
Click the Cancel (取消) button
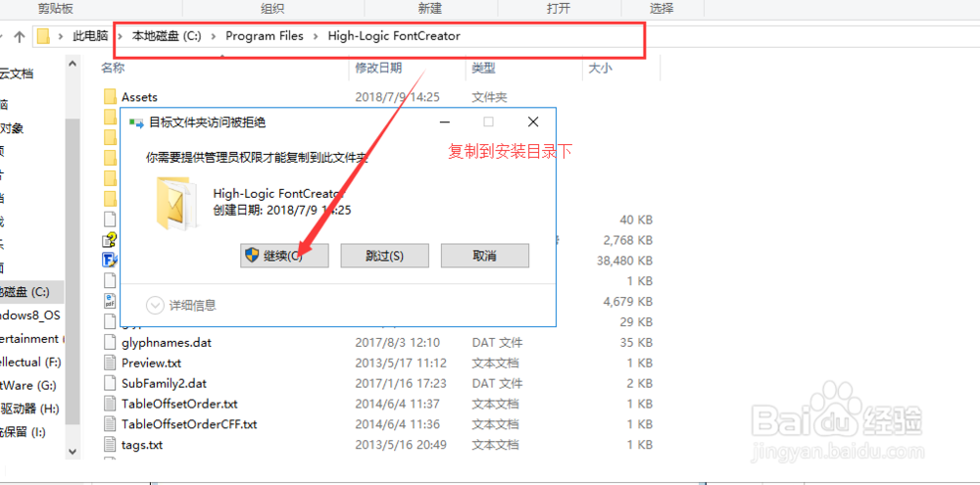point(485,256)
